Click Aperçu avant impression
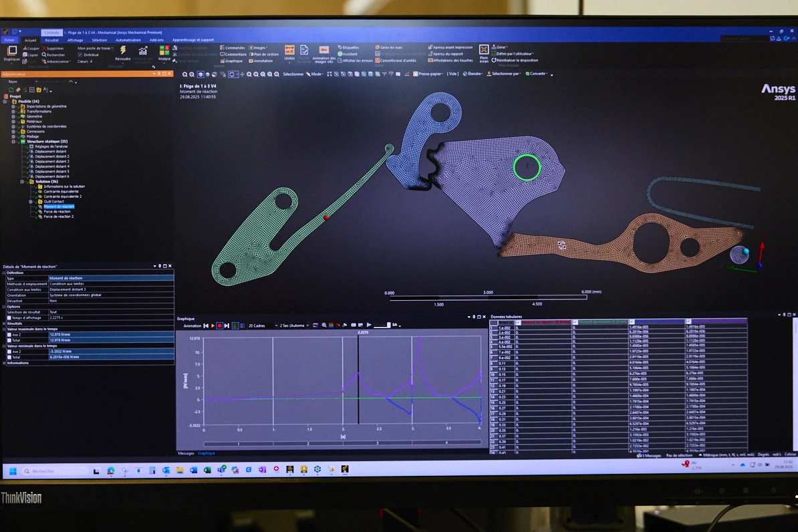798x532 pixels. click(x=450, y=47)
